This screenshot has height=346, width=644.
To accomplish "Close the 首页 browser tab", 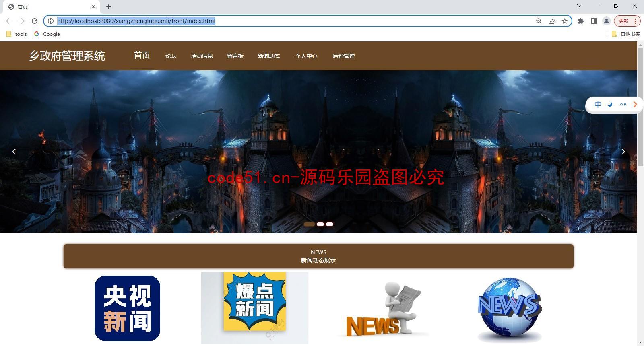I will click(93, 7).
